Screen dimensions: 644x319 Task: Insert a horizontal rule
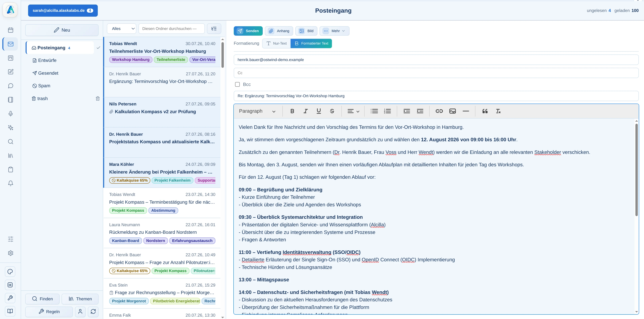466,111
